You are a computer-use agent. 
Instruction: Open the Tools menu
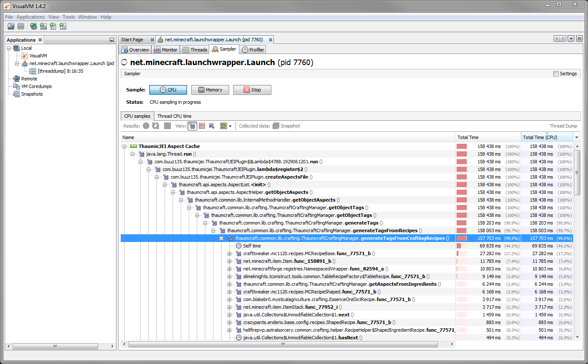click(x=68, y=17)
